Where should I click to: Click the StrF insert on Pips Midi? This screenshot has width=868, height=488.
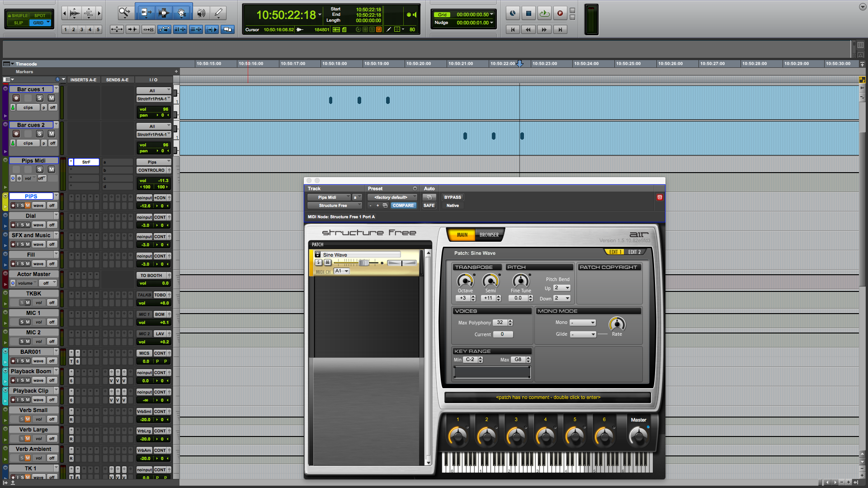86,162
